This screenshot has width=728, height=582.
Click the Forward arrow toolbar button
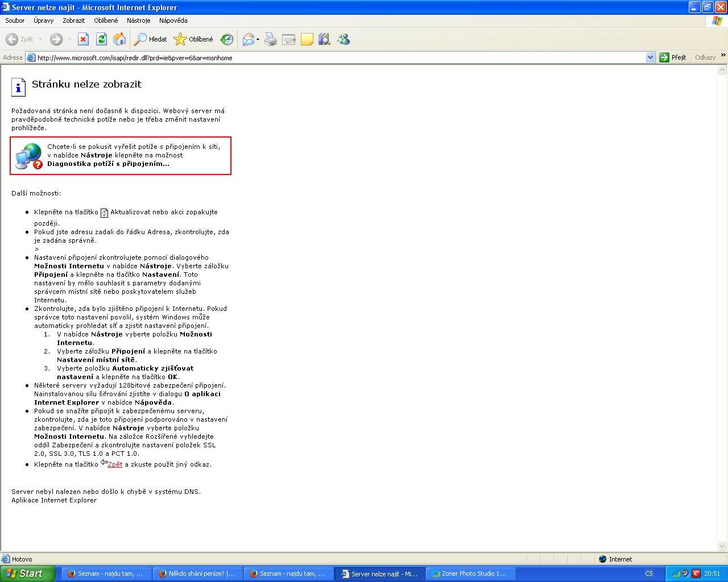pyautogui.click(x=56, y=39)
